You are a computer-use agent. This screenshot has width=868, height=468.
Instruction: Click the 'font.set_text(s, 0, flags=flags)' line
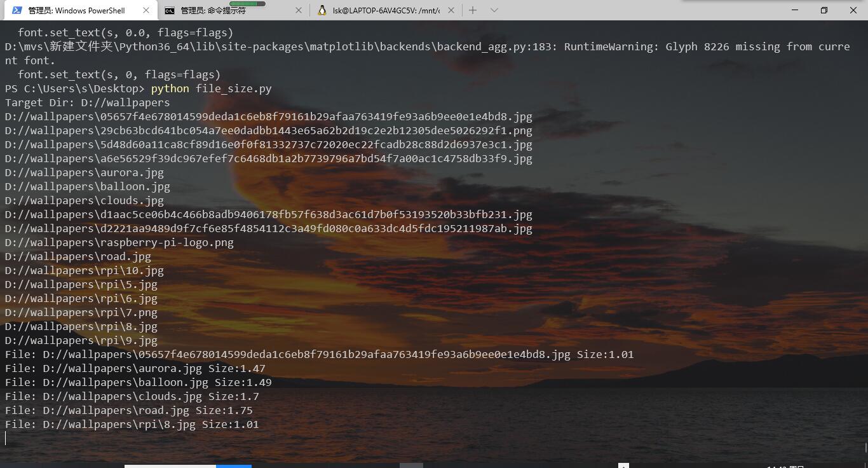[119, 74]
